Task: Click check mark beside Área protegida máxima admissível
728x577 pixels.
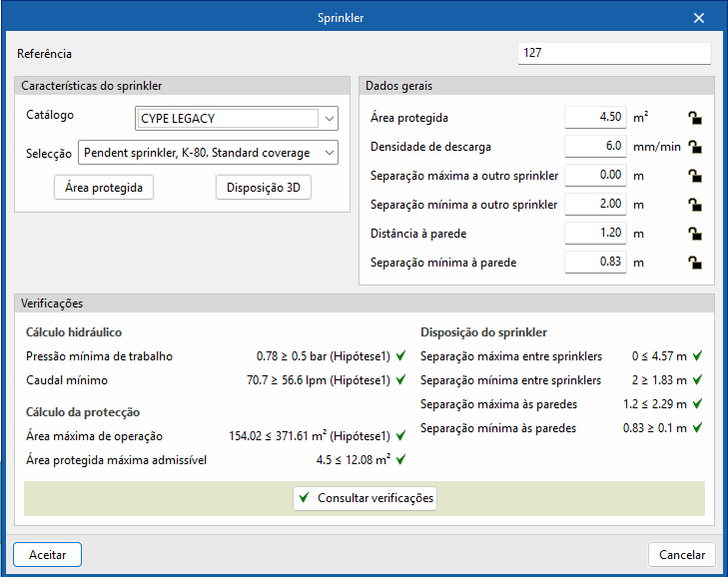Action: tap(400, 459)
